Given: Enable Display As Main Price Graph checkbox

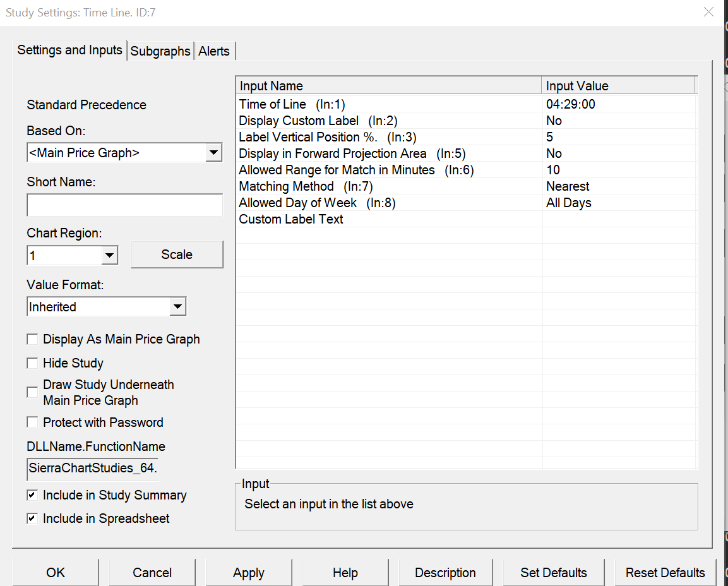Looking at the screenshot, I should [32, 340].
